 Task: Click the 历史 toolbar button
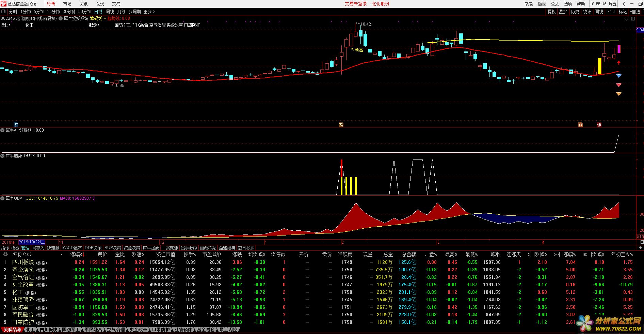575,12
